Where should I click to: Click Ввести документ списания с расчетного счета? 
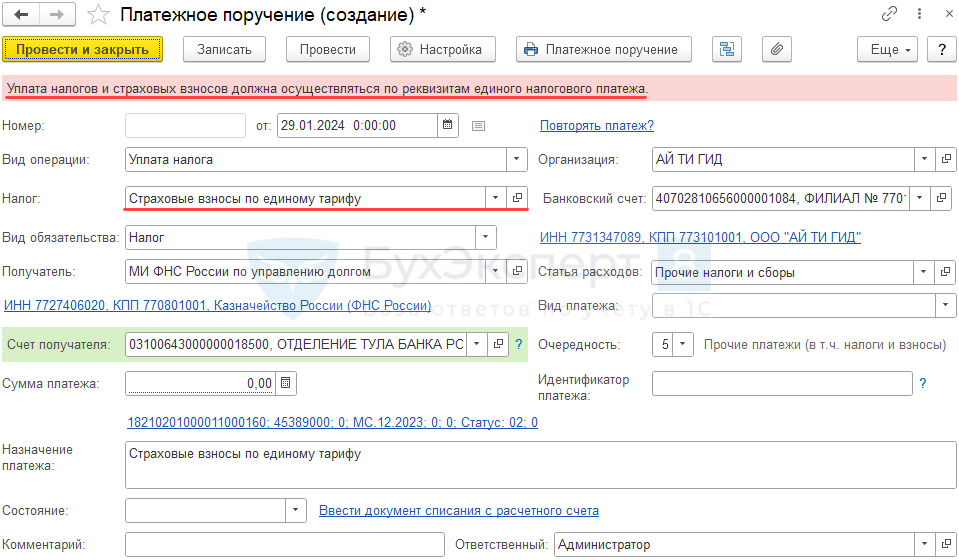pyautogui.click(x=458, y=510)
